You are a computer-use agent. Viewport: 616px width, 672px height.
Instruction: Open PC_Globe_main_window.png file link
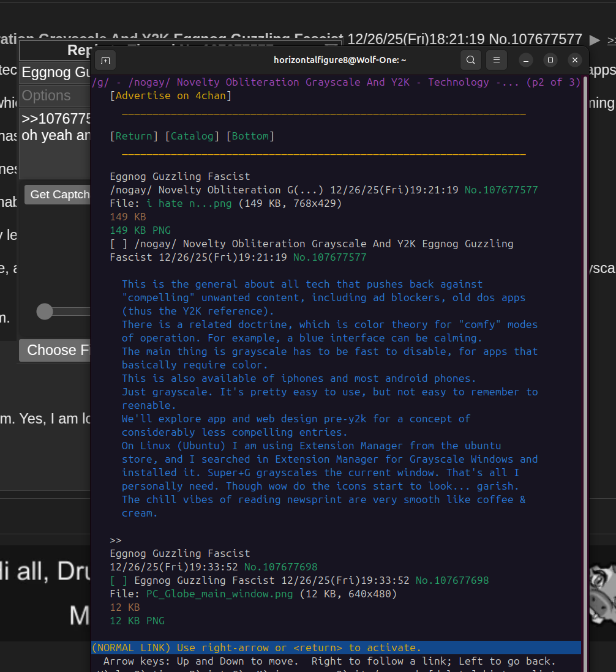click(219, 594)
